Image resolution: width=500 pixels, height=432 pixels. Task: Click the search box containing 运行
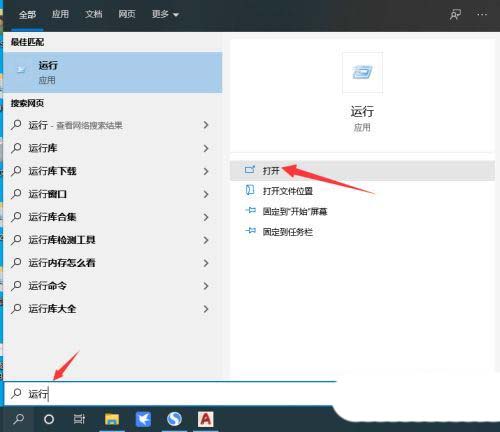[x=170, y=394]
